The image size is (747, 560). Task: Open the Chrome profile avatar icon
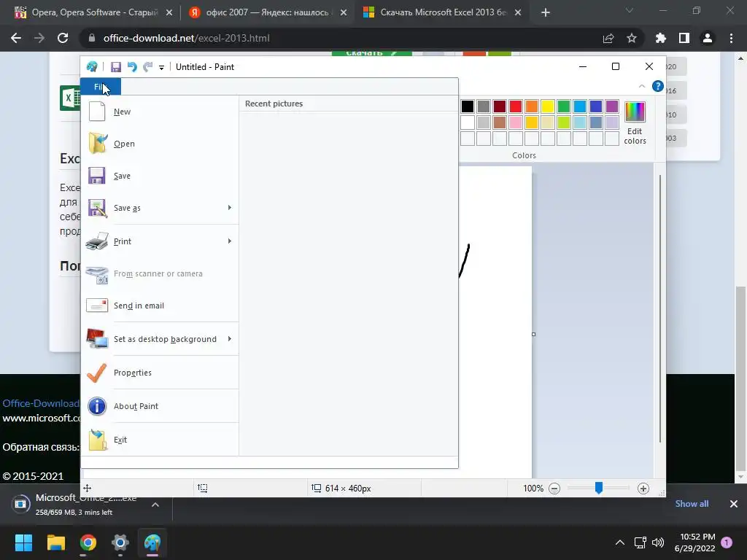[708, 38]
